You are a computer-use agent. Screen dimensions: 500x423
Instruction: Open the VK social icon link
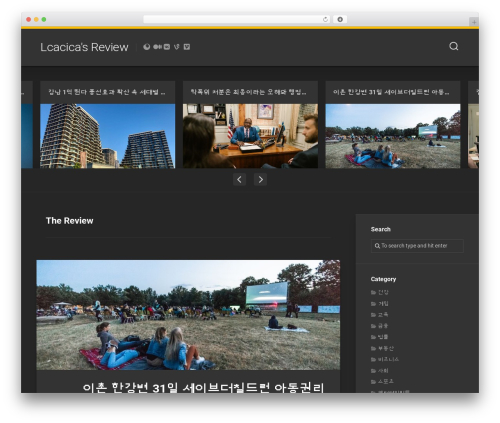coord(167,47)
